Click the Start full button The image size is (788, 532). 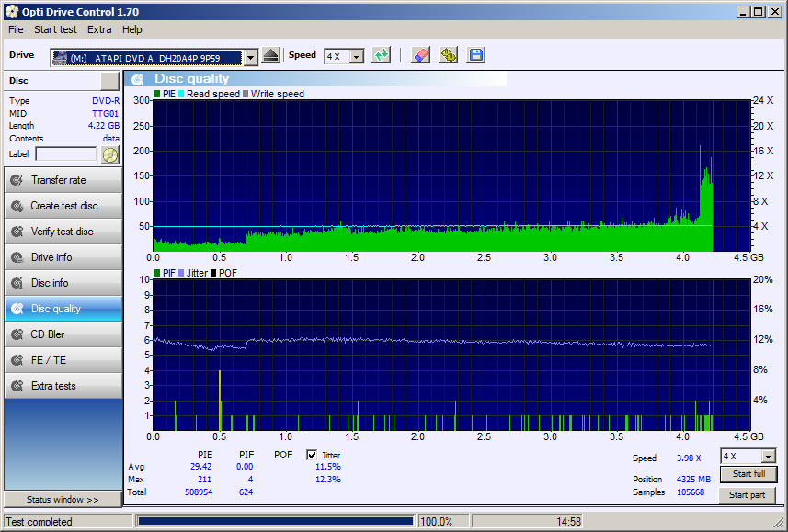pos(748,474)
